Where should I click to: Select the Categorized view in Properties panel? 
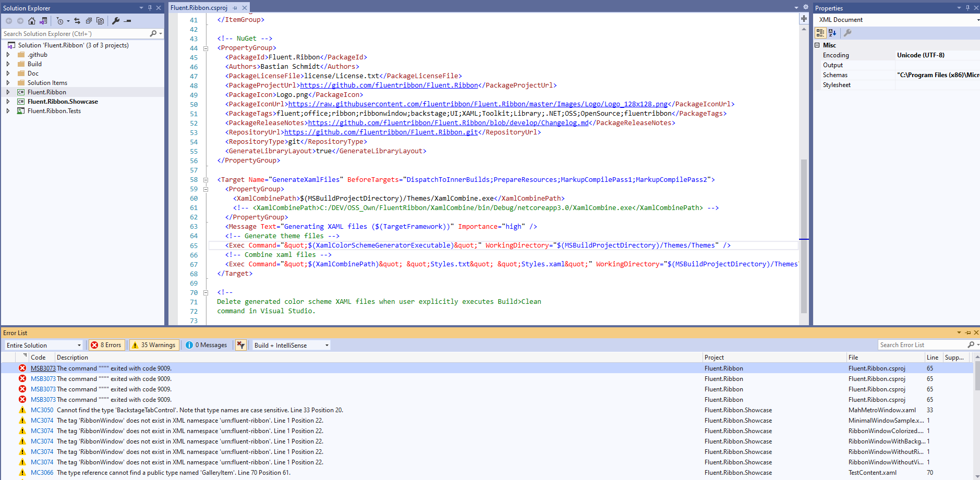[820, 33]
